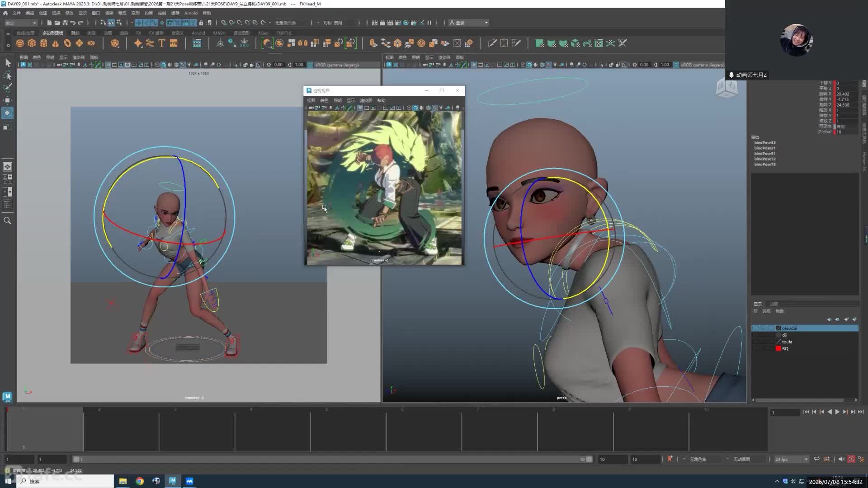The image size is (868, 488).
Task: Create a polygon cylinder from the shelf
Action: (x=44, y=43)
